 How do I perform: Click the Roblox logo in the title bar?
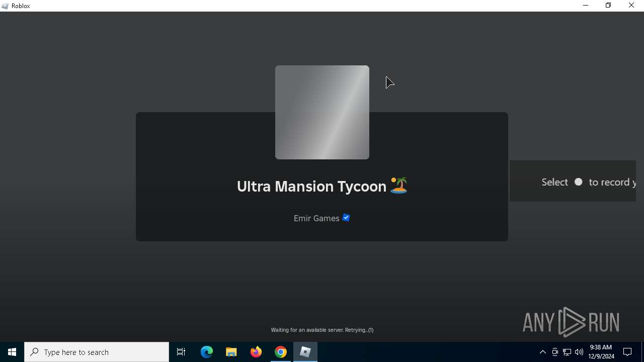click(x=5, y=6)
